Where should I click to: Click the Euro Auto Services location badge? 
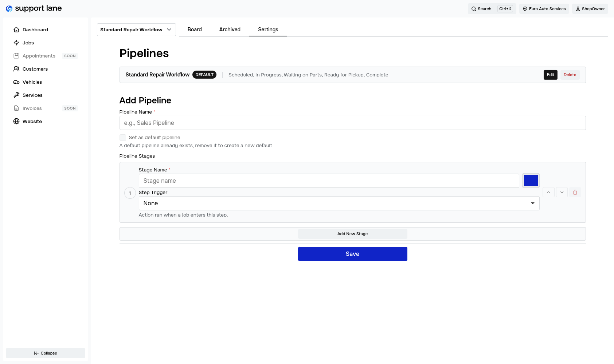(x=544, y=8)
